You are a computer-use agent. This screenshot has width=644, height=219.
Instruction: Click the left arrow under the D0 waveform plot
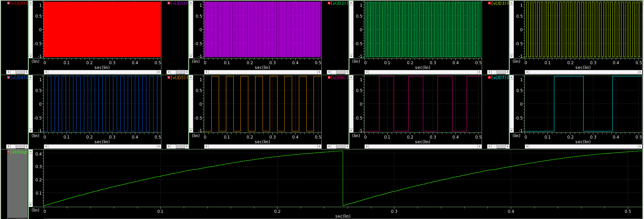[x=46, y=72]
